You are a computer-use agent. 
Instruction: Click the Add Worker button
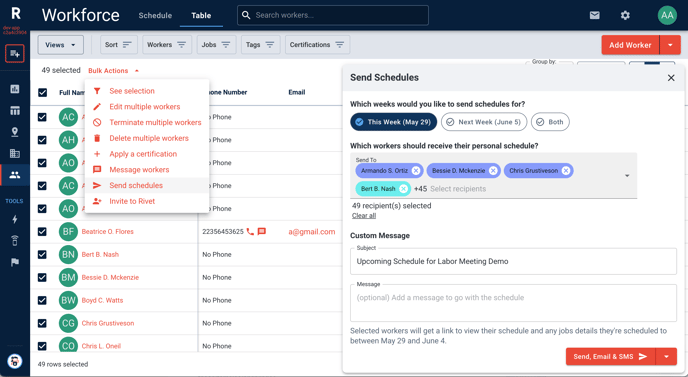pos(630,45)
